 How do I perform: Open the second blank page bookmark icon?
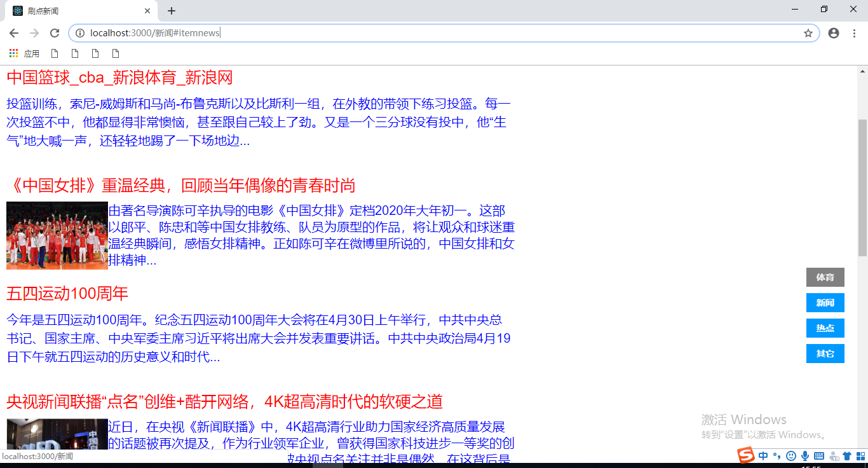pyautogui.click(x=75, y=53)
